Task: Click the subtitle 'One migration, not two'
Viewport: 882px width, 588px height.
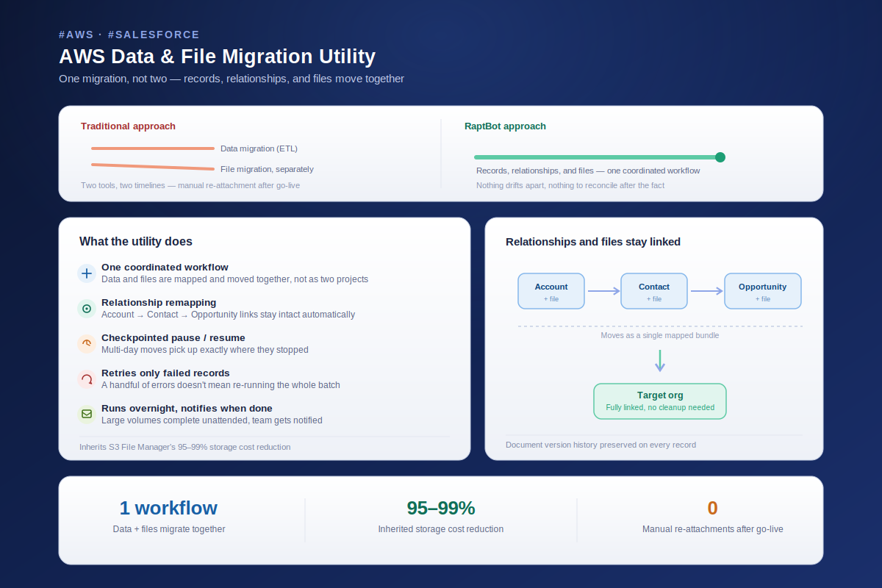Action: (x=232, y=79)
